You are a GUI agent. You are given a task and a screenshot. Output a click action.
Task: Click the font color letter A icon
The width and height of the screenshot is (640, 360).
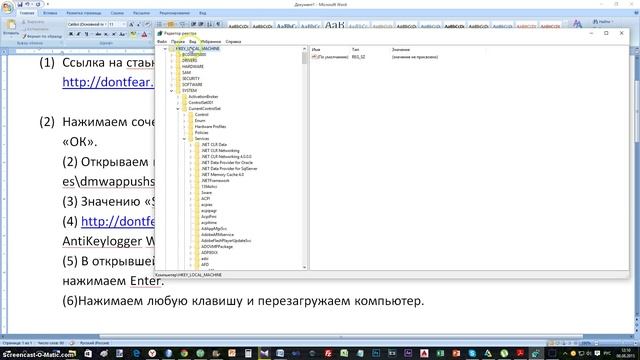[x=144, y=35]
